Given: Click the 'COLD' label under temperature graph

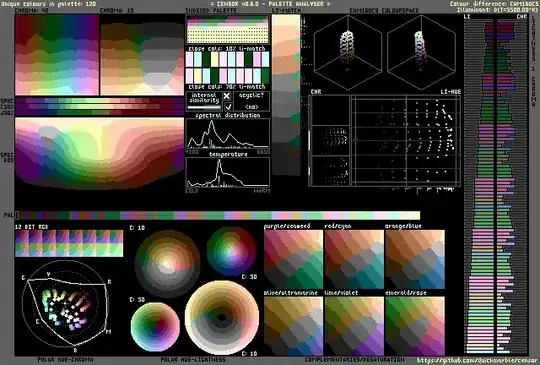Looking at the screenshot, I should pos(192,191).
